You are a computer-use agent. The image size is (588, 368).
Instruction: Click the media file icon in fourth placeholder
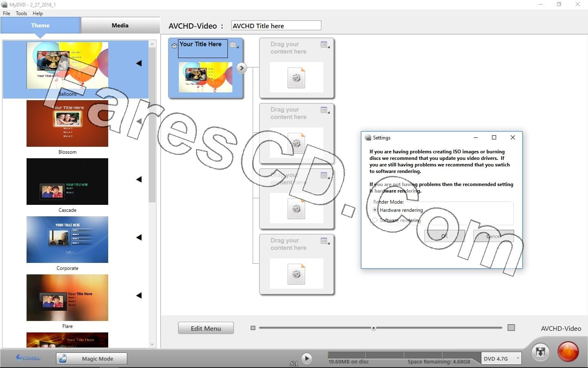pyautogui.click(x=296, y=274)
